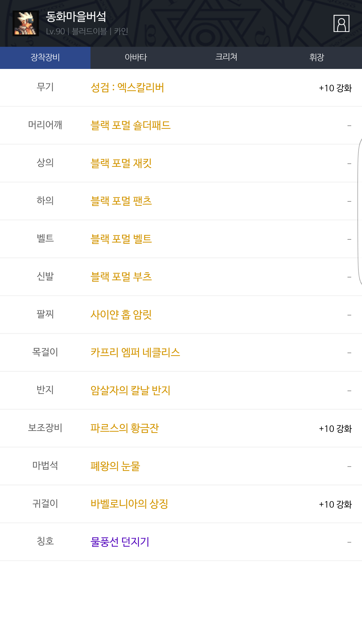Open 블랙 포멀 숄더패드 item details
The height and width of the screenshot is (644, 362).
130,126
